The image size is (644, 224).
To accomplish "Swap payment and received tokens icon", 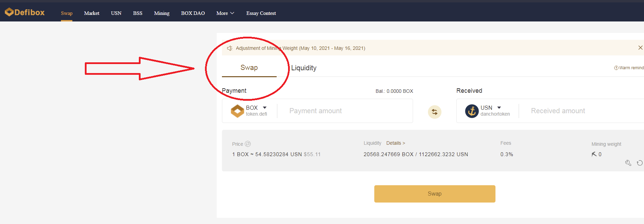I will [435, 112].
